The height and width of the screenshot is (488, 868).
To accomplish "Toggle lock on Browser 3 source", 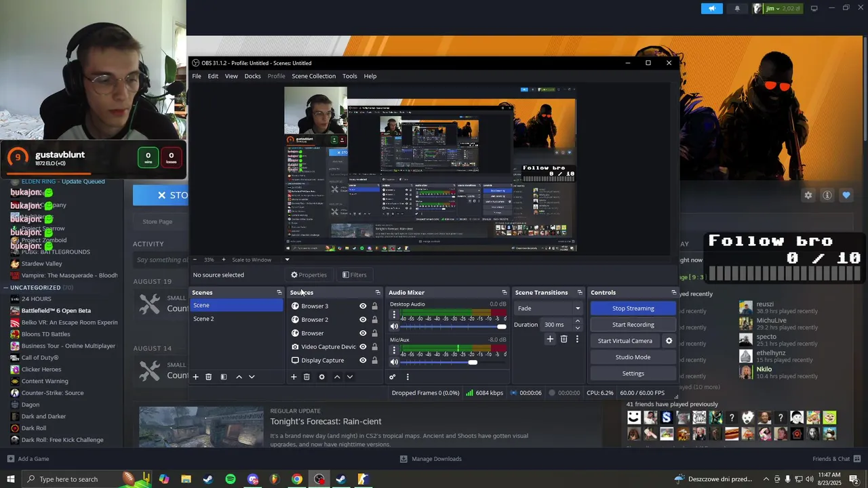I will click(x=374, y=306).
